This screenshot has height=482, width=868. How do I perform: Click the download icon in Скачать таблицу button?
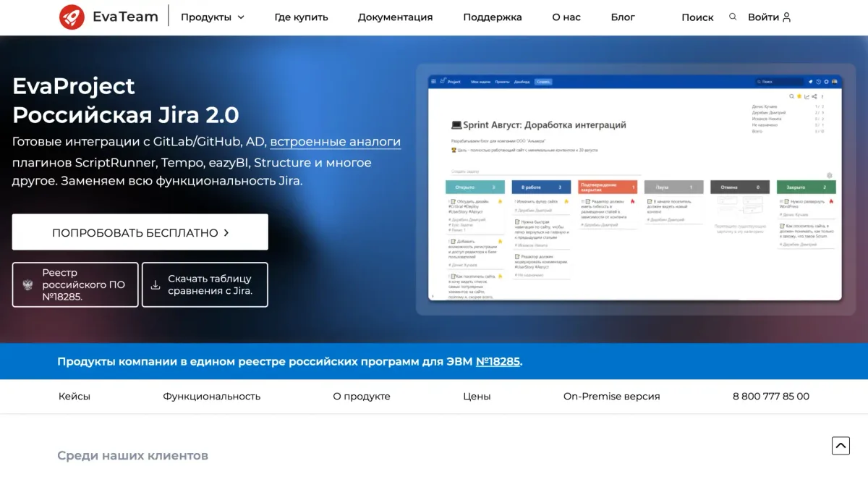coord(156,285)
